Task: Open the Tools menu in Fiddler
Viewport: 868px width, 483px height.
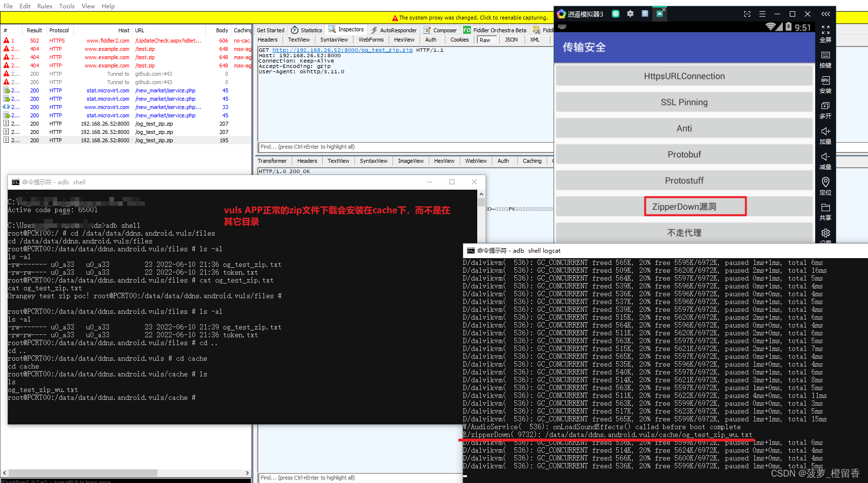Action: coord(67,6)
